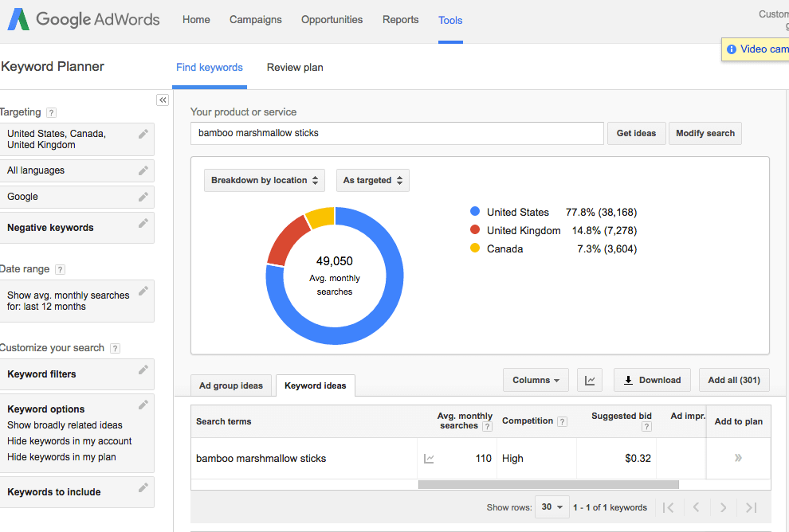This screenshot has height=532, width=789.
Task: Go to last page of keywords
Action: click(752, 507)
